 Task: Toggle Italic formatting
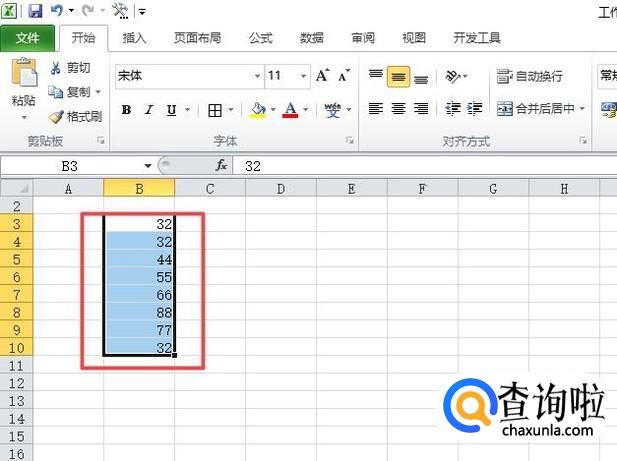click(x=149, y=110)
